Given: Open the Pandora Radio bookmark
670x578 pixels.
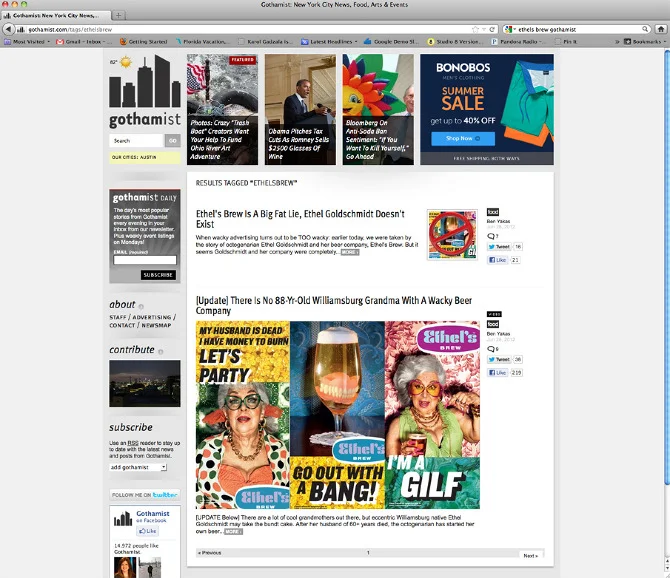Looking at the screenshot, I should (518, 41).
